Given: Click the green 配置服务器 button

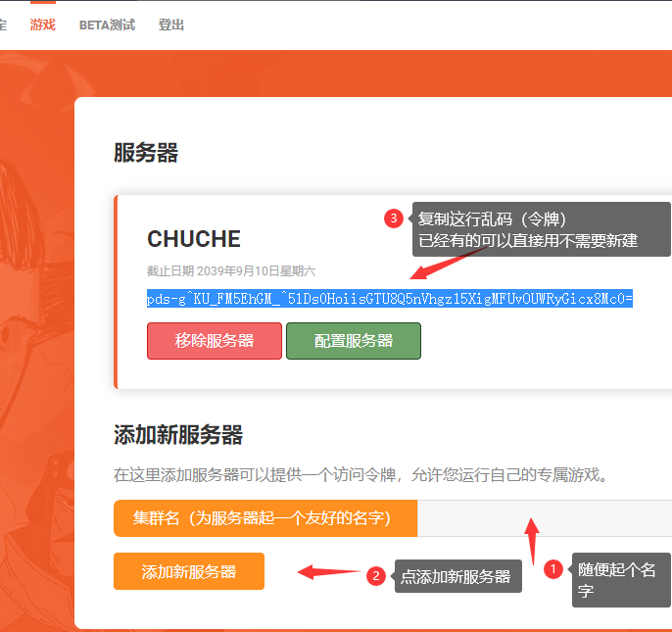Looking at the screenshot, I should pos(354,341).
